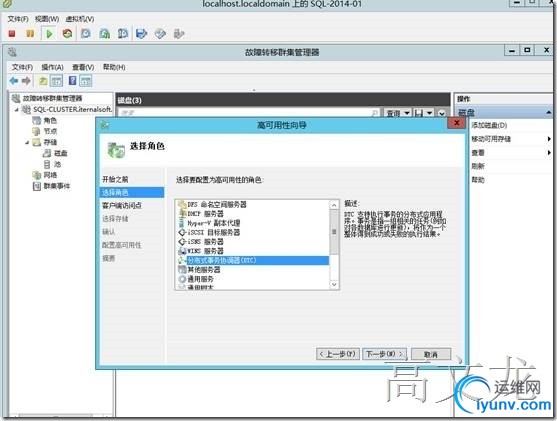Select 其他服务器 in role list
The height and width of the screenshot is (421, 557).
(204, 270)
